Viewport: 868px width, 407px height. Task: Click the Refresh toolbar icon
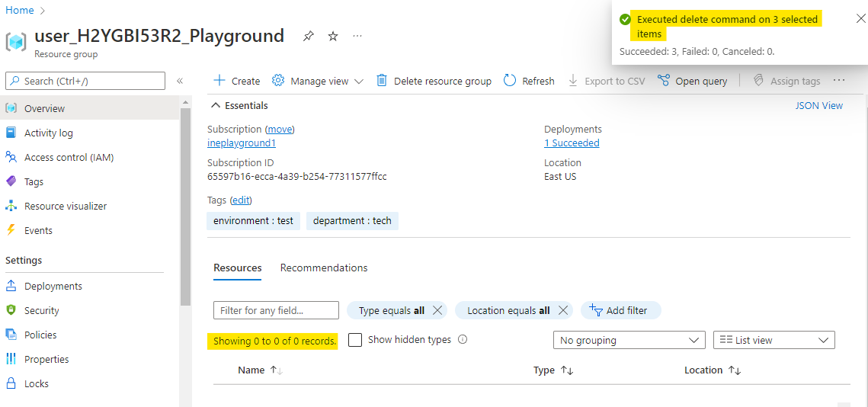point(511,81)
